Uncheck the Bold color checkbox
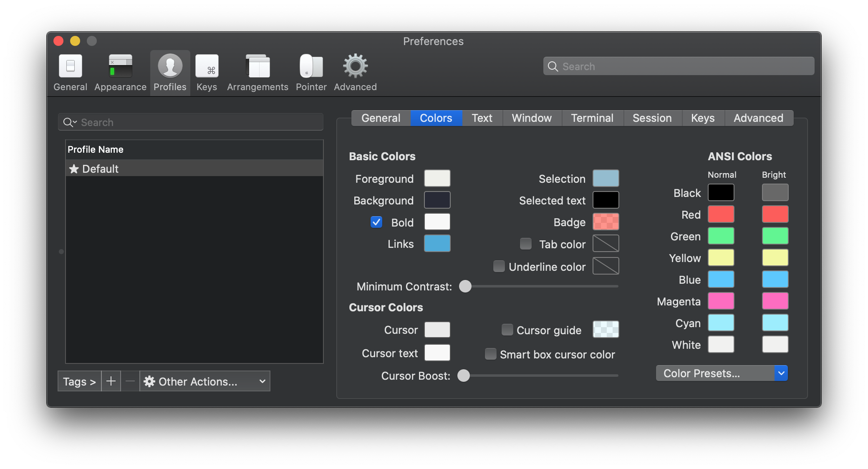 [x=376, y=222]
